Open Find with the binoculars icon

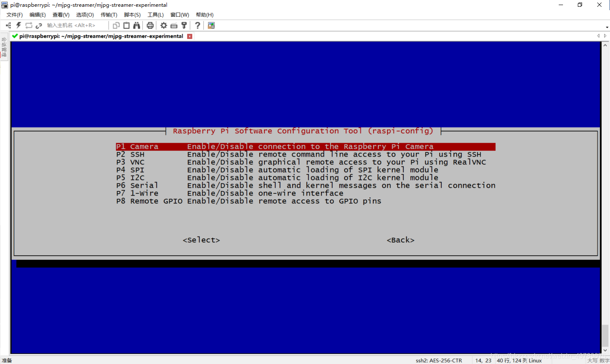tap(136, 25)
